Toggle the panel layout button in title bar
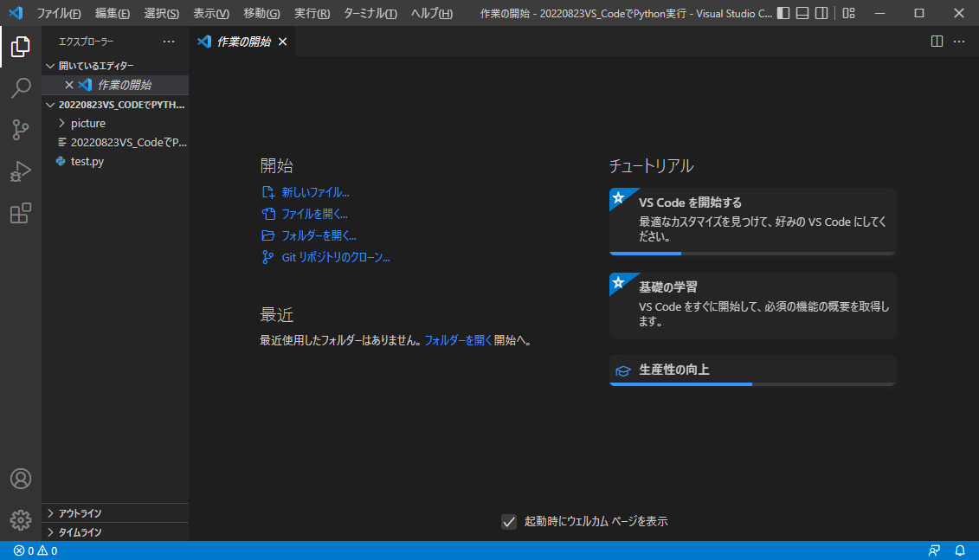Viewport: 979px width, 560px height. point(802,13)
